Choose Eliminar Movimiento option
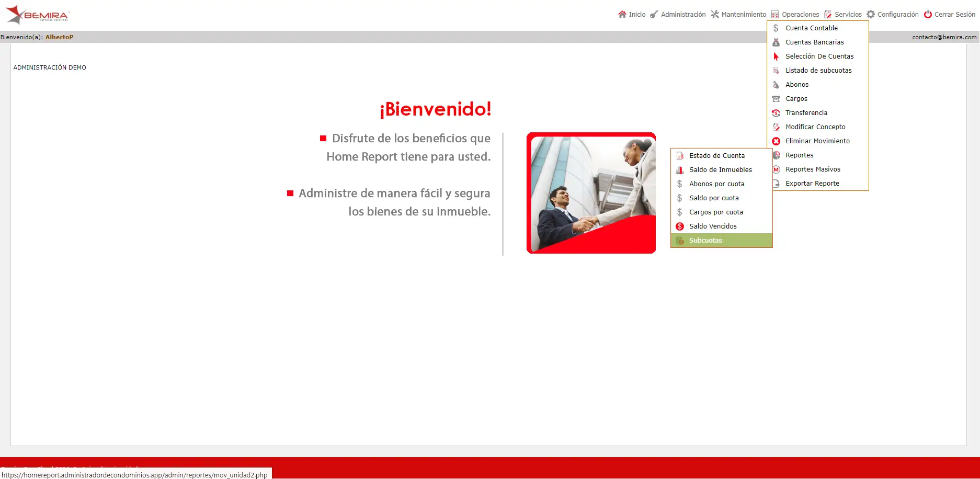Screen dimensions: 980x479 click(x=818, y=141)
